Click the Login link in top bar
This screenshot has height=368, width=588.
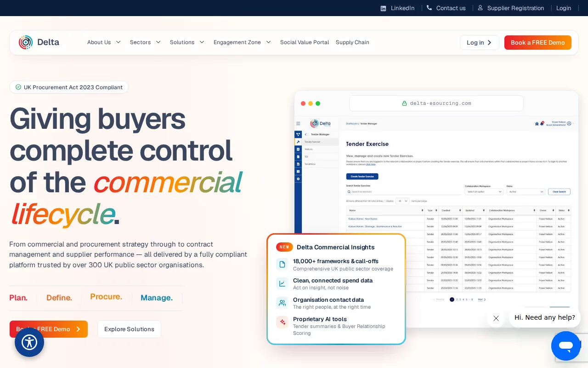564,8
